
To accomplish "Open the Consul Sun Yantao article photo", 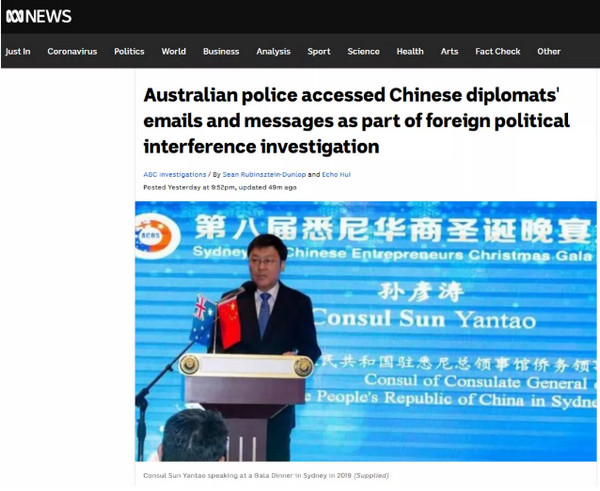I will pos(366,331).
